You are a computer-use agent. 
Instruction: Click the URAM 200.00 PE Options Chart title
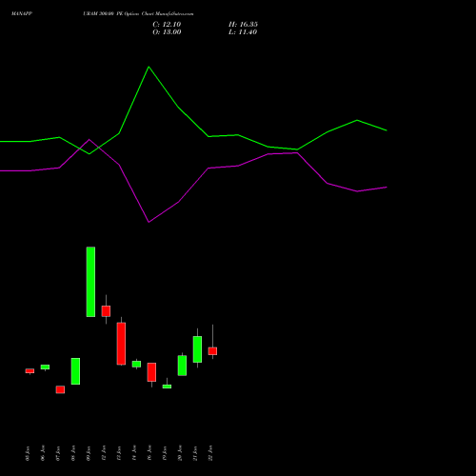pos(138,13)
